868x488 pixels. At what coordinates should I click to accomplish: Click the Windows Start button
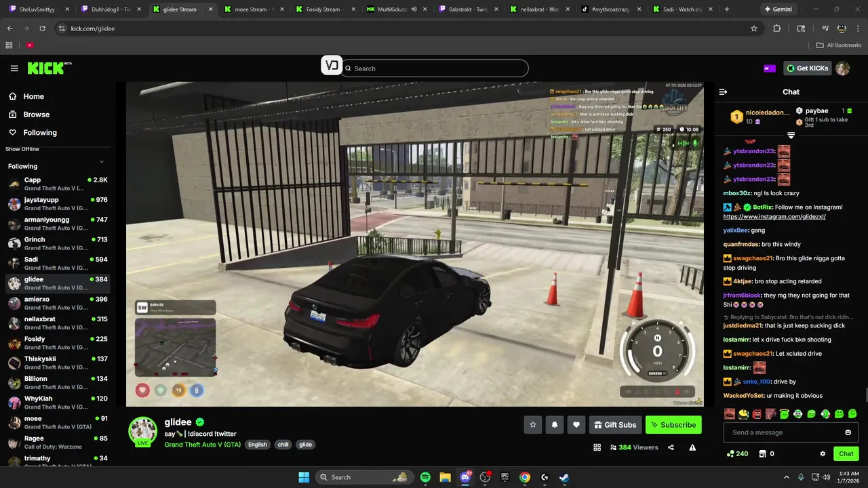pos(304,477)
